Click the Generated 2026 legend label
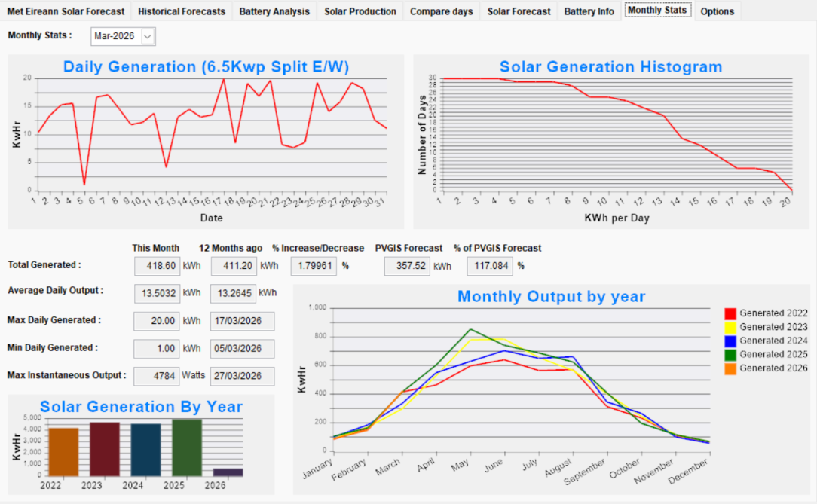 773,368
